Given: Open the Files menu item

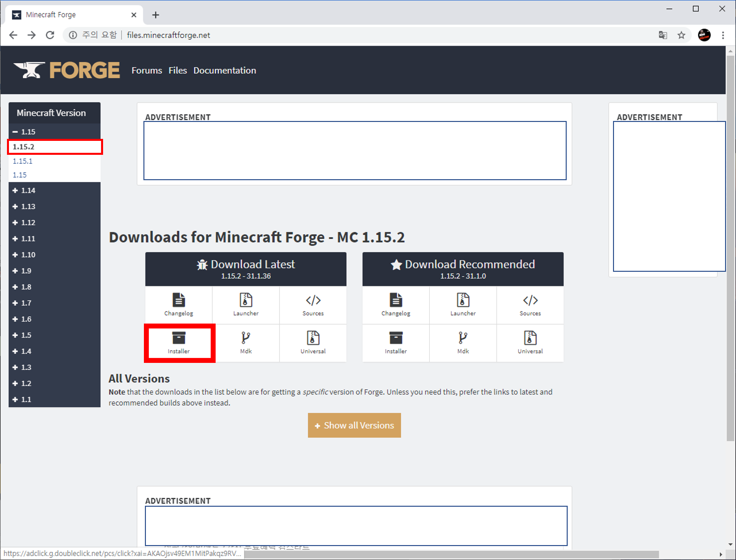Looking at the screenshot, I should point(178,71).
